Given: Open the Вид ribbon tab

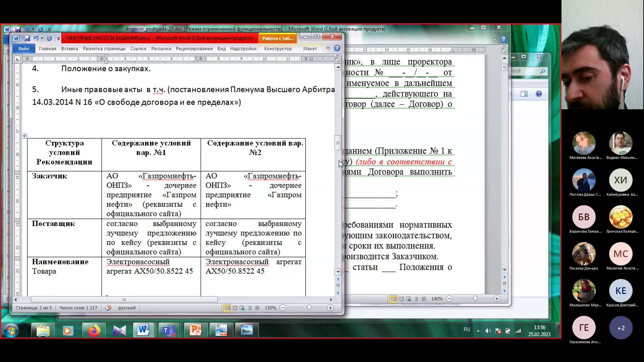Looking at the screenshot, I should click(x=221, y=49).
